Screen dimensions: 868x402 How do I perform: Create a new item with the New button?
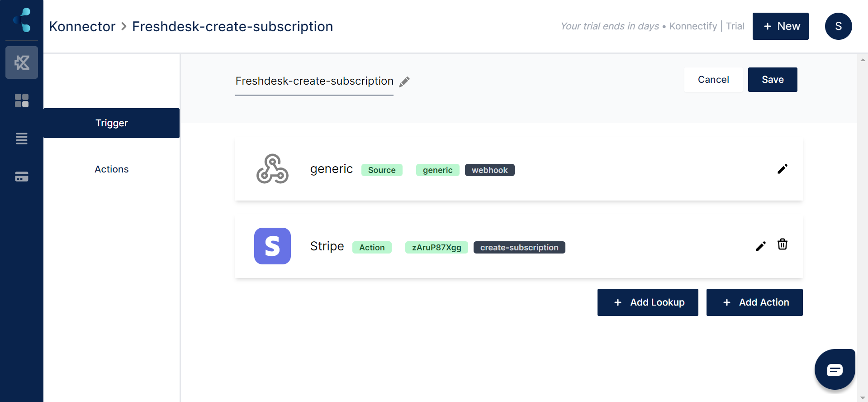coord(780,26)
